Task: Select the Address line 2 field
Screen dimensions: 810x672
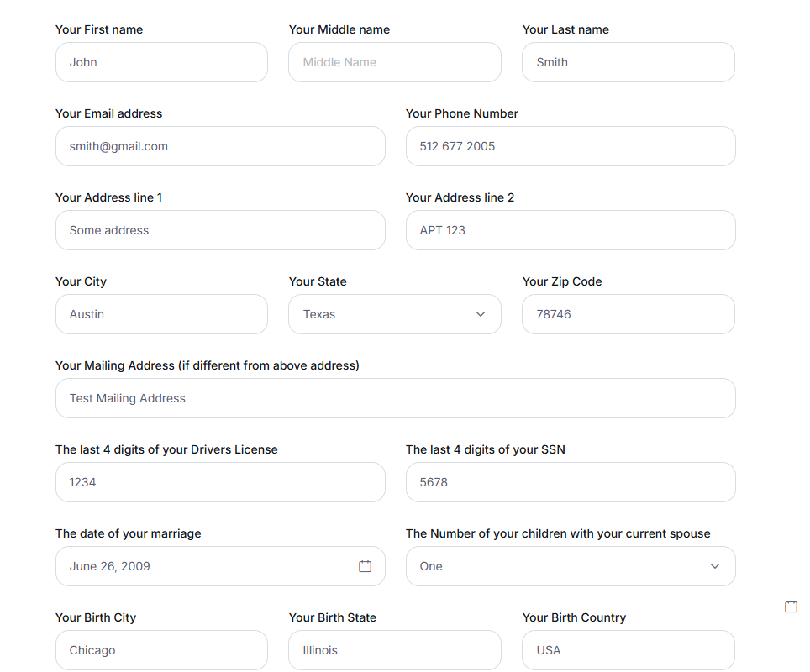Action: point(571,230)
